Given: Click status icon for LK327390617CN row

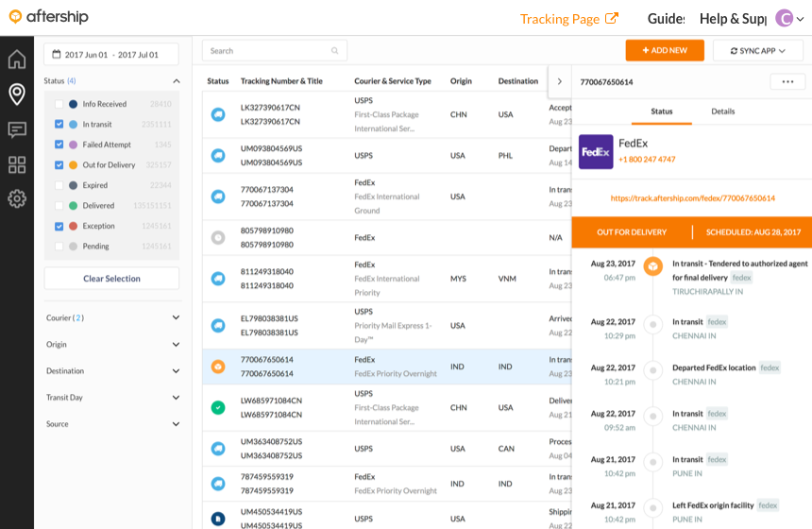Looking at the screenshot, I should 218,114.
